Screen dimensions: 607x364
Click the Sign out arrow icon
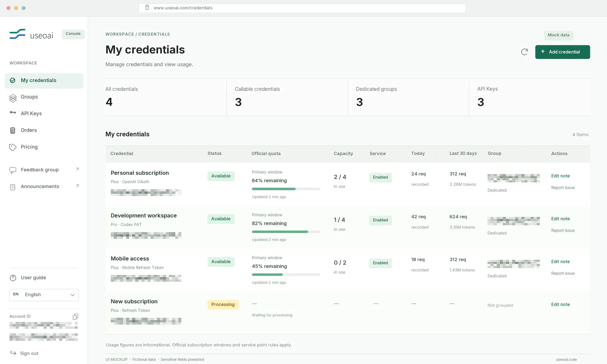(x=13, y=353)
